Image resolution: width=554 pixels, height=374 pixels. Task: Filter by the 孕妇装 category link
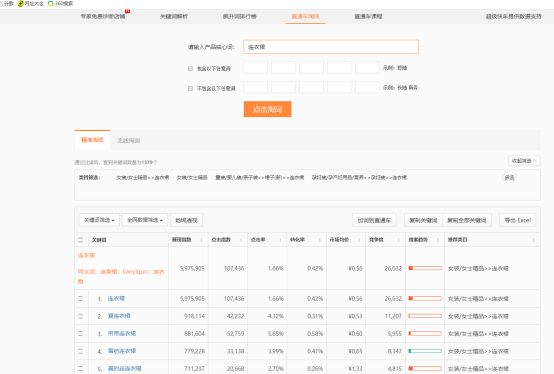point(359,177)
